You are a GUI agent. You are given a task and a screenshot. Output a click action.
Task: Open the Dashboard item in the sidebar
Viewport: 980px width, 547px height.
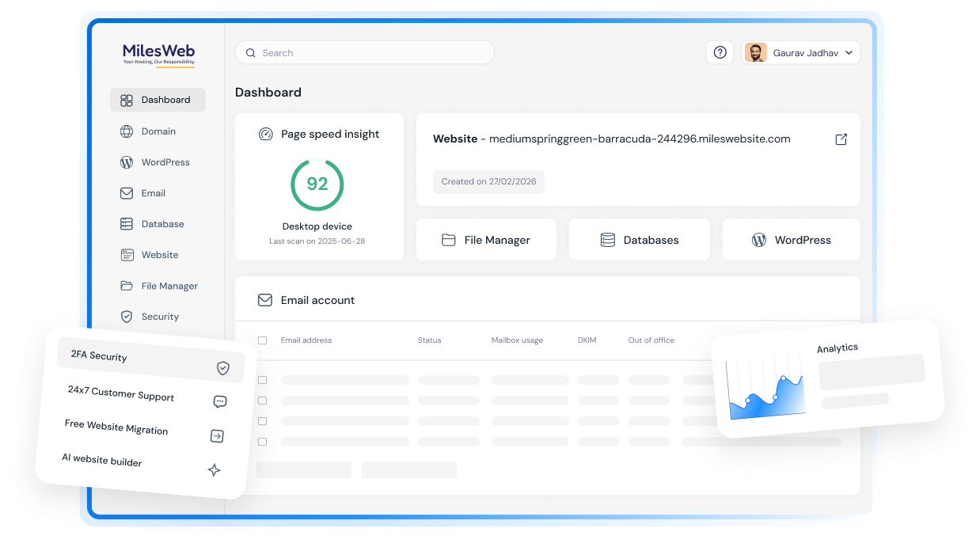[158, 100]
